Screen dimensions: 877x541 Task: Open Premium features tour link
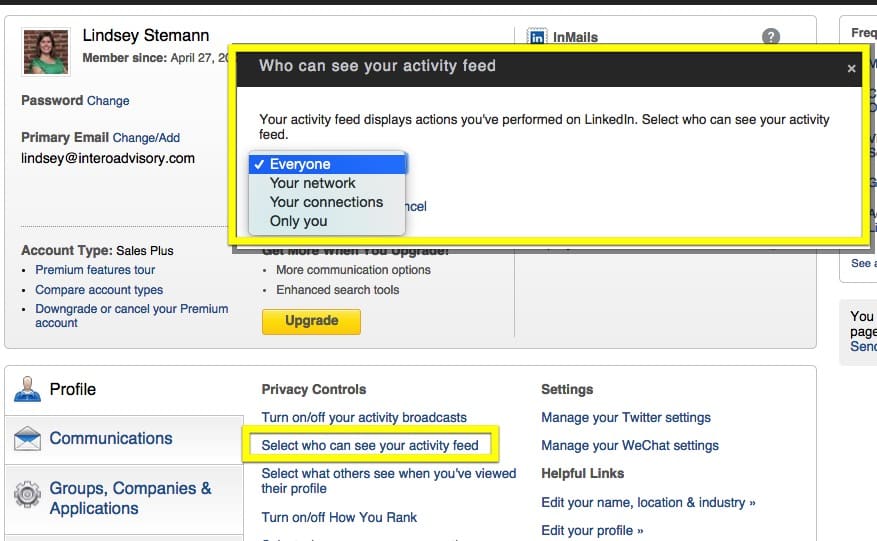[95, 270]
